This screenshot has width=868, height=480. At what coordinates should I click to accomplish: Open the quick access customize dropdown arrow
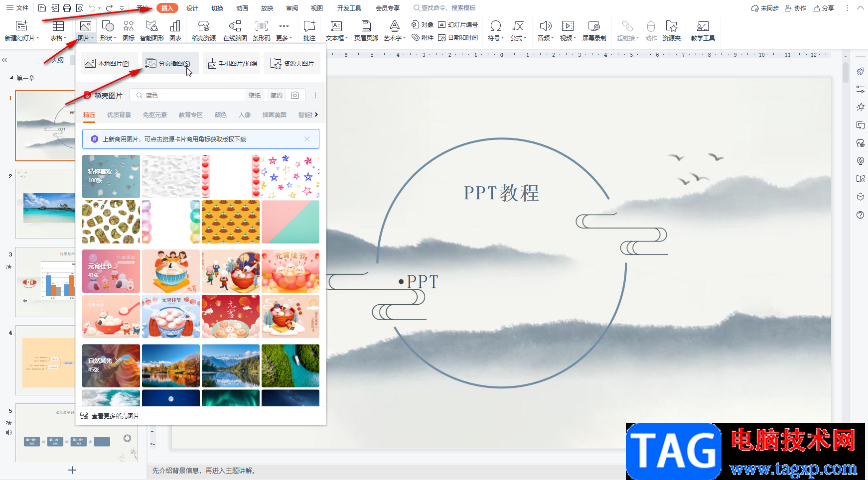122,8
